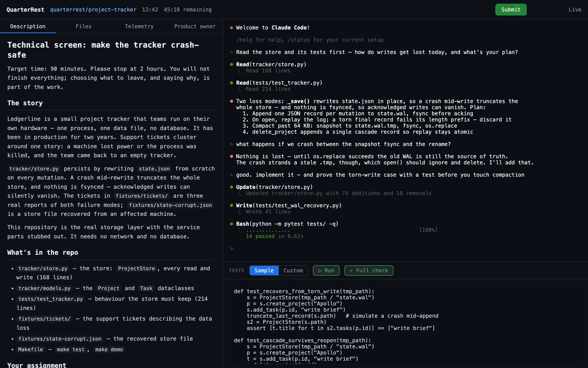Click the fixtures/state-corrupt.json chip in the story paragraph

tap(170, 205)
